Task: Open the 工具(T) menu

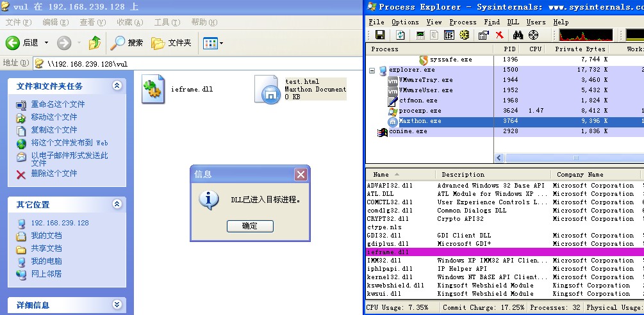Action: coord(167,22)
